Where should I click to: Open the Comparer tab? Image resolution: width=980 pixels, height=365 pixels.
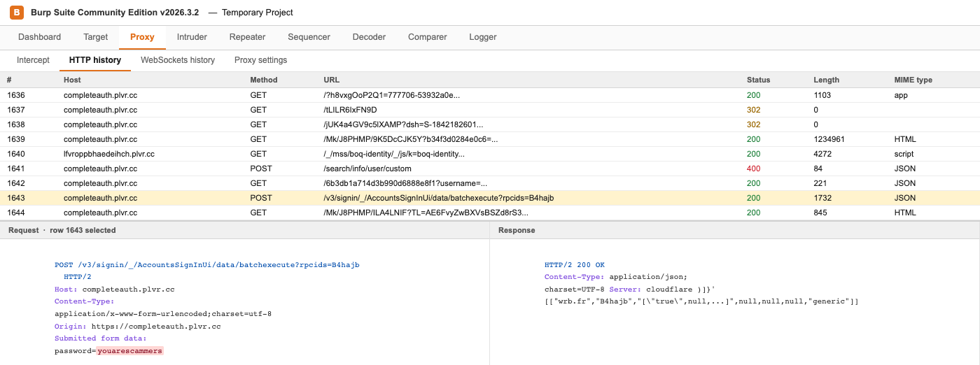[x=427, y=37]
